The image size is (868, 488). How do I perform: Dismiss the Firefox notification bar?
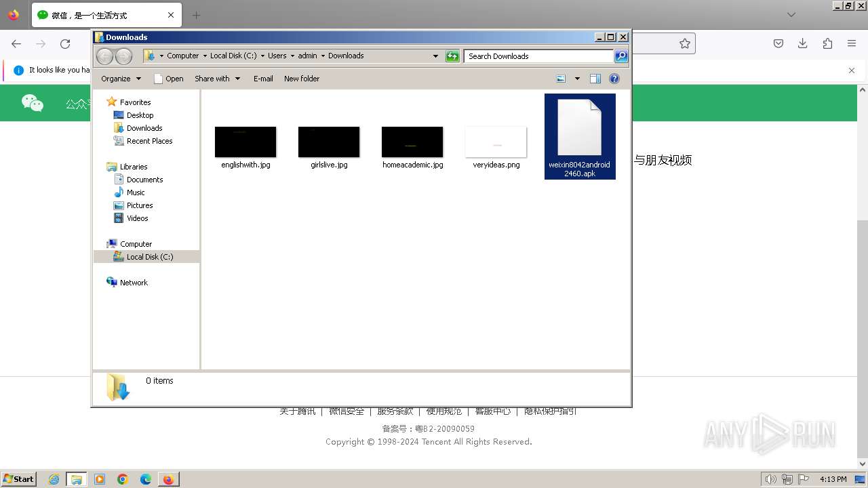(x=852, y=70)
